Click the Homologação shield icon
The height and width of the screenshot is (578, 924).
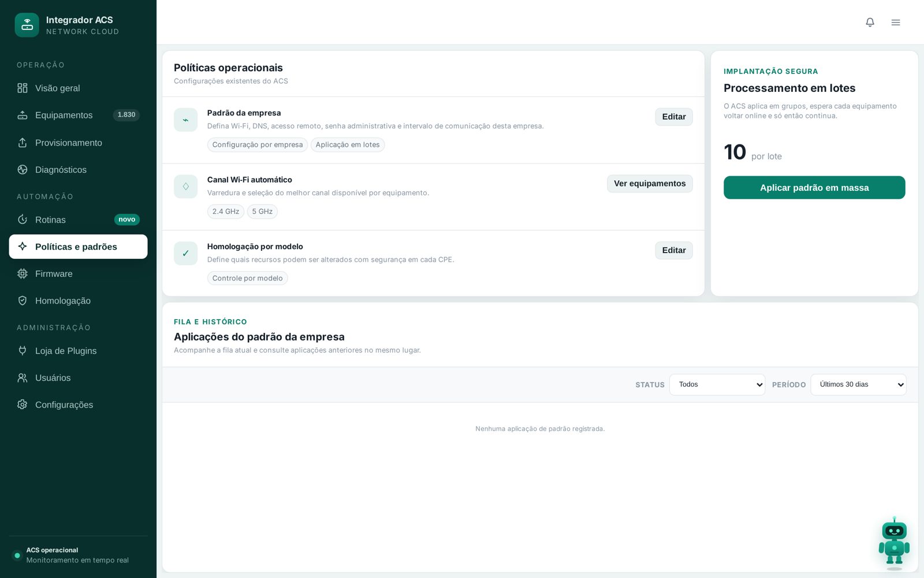(23, 301)
